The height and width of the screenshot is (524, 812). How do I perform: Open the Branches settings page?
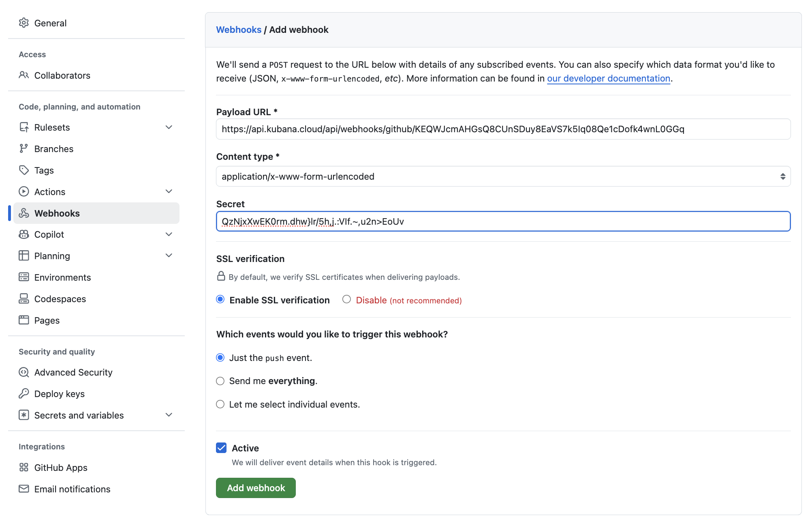96,149
